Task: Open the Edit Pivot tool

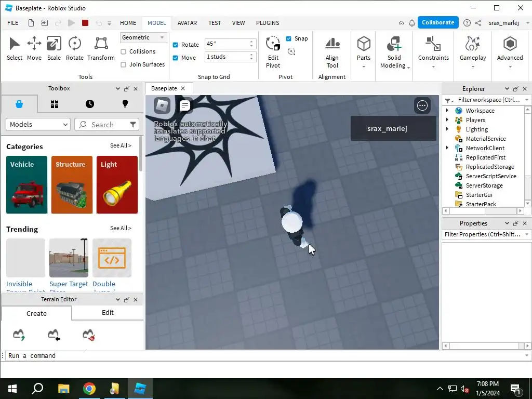Action: pos(273,52)
